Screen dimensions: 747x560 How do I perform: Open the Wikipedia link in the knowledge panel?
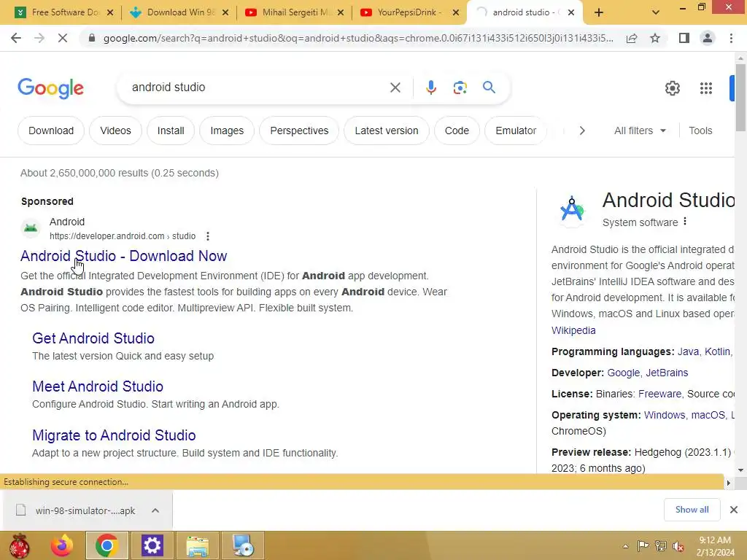point(573,330)
